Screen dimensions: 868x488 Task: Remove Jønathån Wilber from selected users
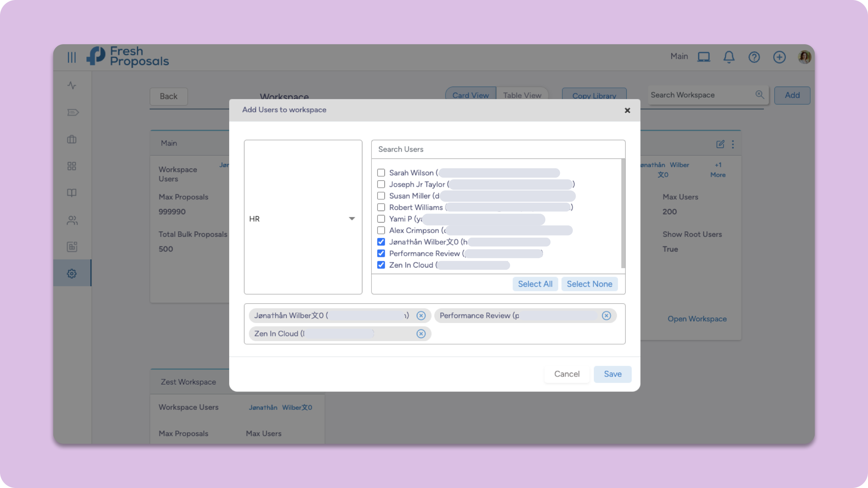421,315
